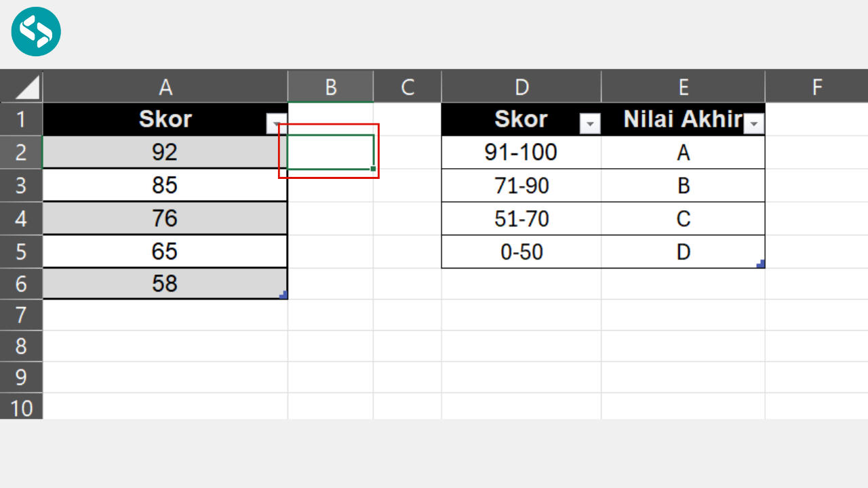Click the resize handle beside grade D
This screenshot has width=868, height=488.
pos(761,264)
